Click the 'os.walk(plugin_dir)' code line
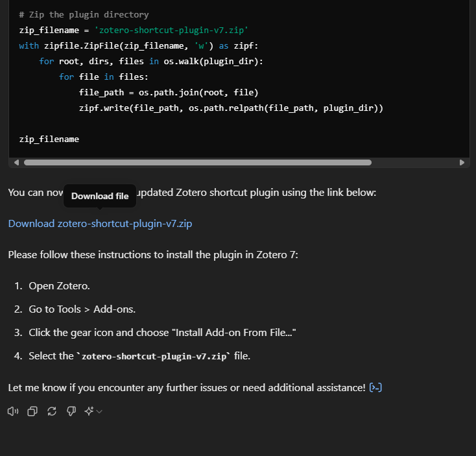 click(x=151, y=62)
